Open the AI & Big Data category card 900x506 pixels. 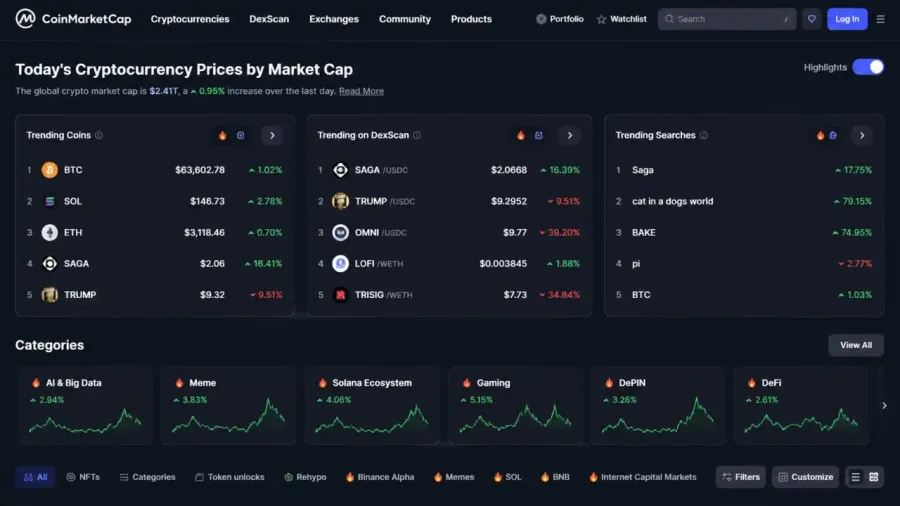(x=86, y=406)
